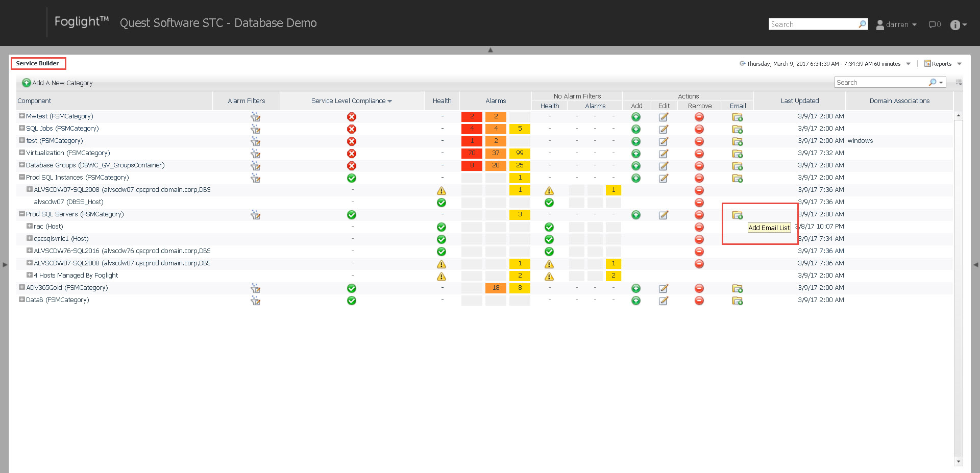Viewport: 980px width, 473px height.
Task: Click the info help icon in top bar
Action: click(x=955, y=25)
